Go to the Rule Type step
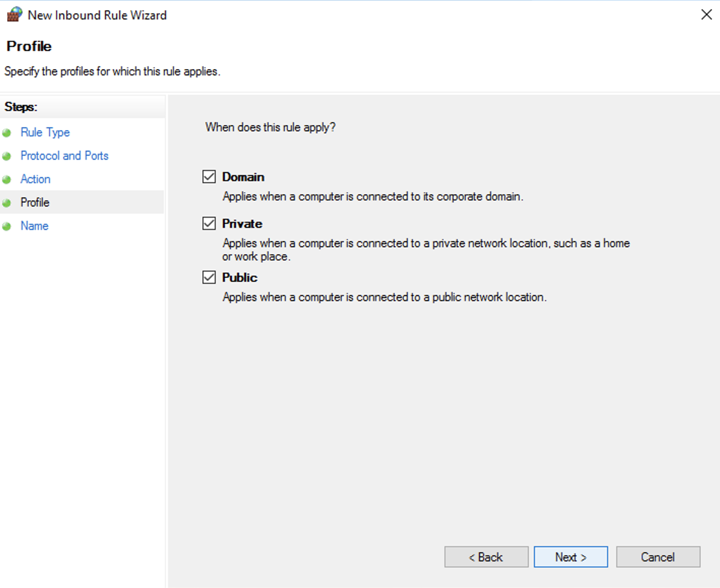The height and width of the screenshot is (588, 720). [x=45, y=132]
